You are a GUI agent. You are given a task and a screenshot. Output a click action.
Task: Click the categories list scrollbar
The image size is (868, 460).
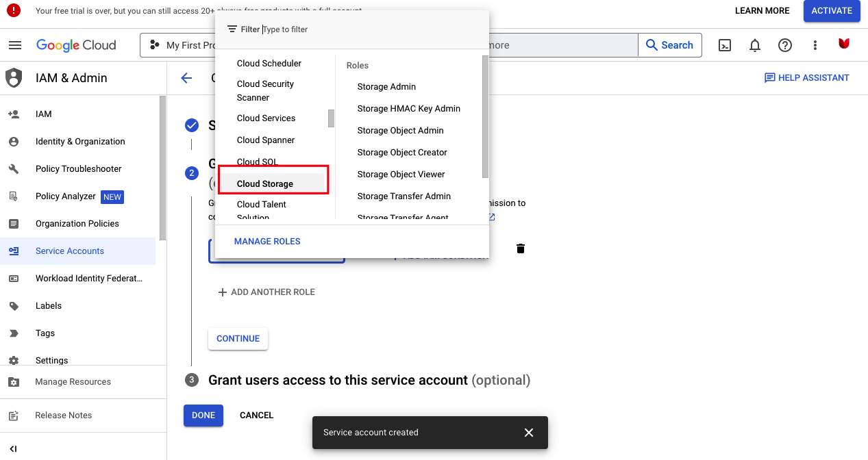pos(332,118)
